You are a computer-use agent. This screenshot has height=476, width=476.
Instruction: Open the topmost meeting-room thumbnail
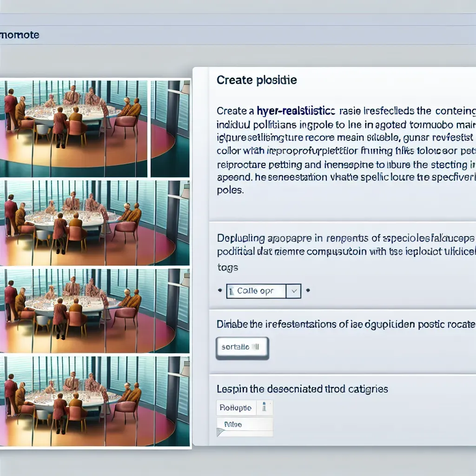tap(74, 128)
